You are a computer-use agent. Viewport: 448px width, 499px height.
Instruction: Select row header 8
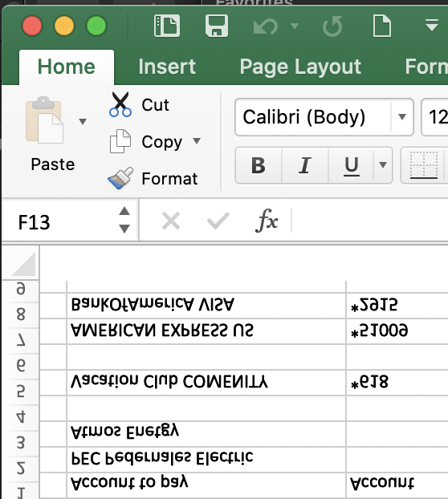pyautogui.click(x=21, y=314)
